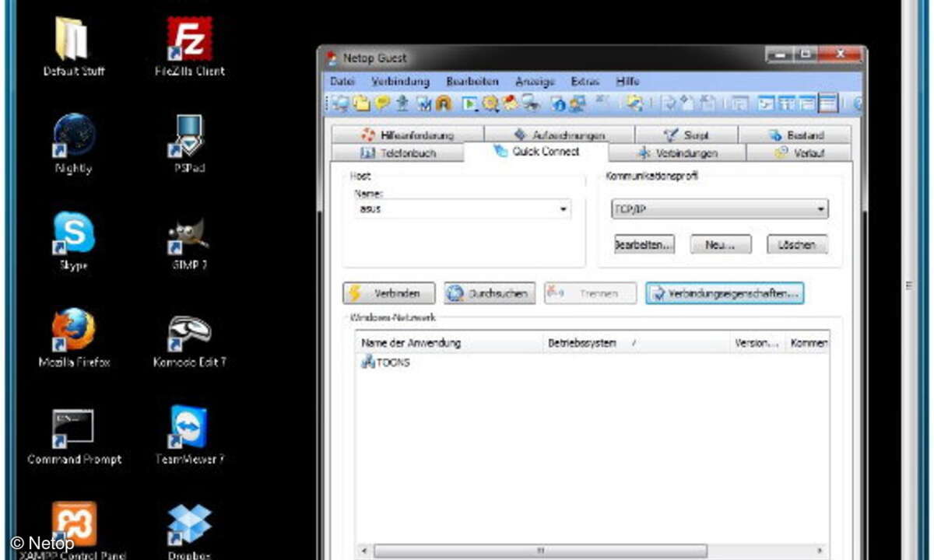Click the horizontal scrollbar thumb
The height and width of the screenshot is (560, 934).
tap(540, 551)
